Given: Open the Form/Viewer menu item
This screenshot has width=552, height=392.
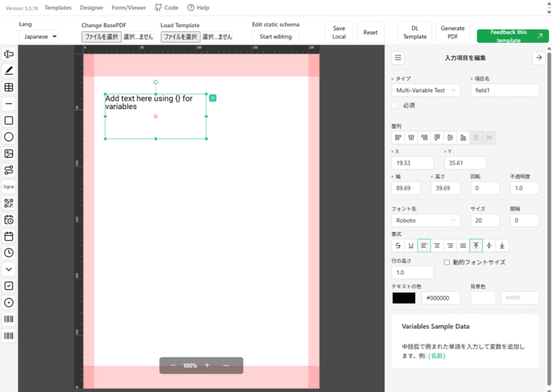Looking at the screenshot, I should [129, 8].
